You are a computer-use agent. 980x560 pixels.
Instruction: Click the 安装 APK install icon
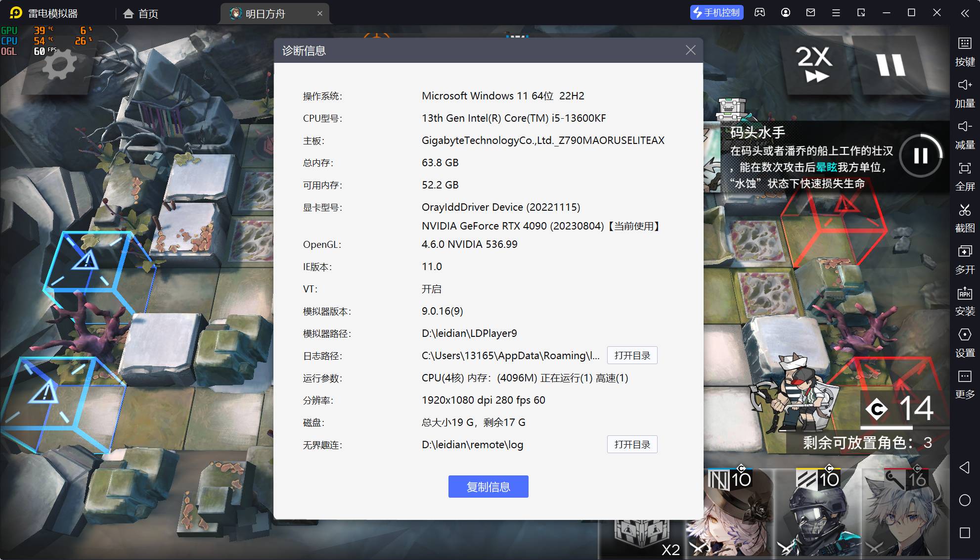[964, 293]
